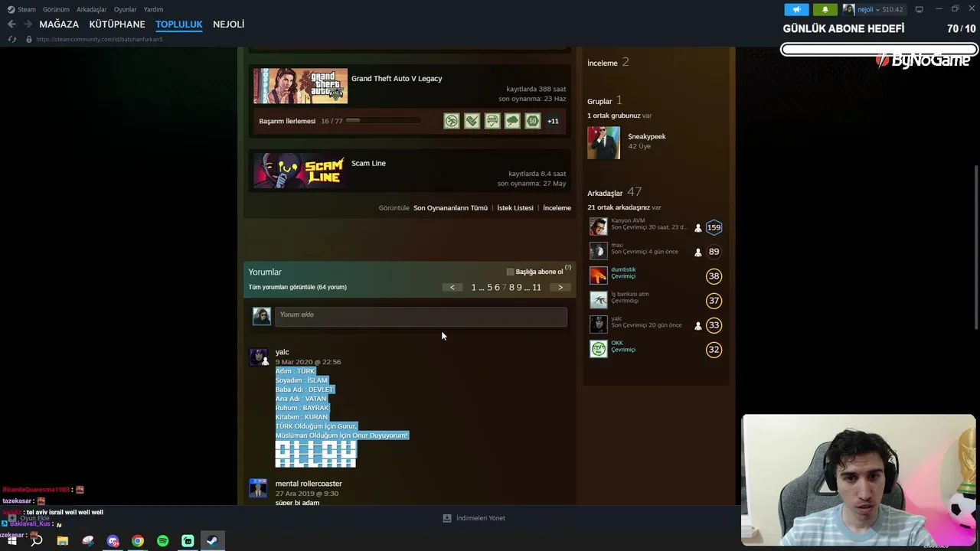Viewport: 980px width, 551px height.
Task: Switch to the MAĞAZA tab
Action: pos(59,24)
